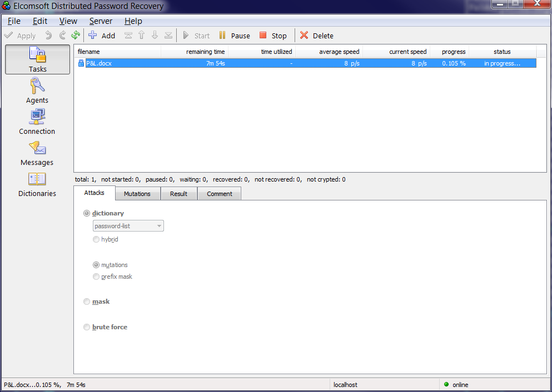Viewport: 552px width, 392px height.
Task: Move task down arrow icon
Action: (x=155, y=35)
